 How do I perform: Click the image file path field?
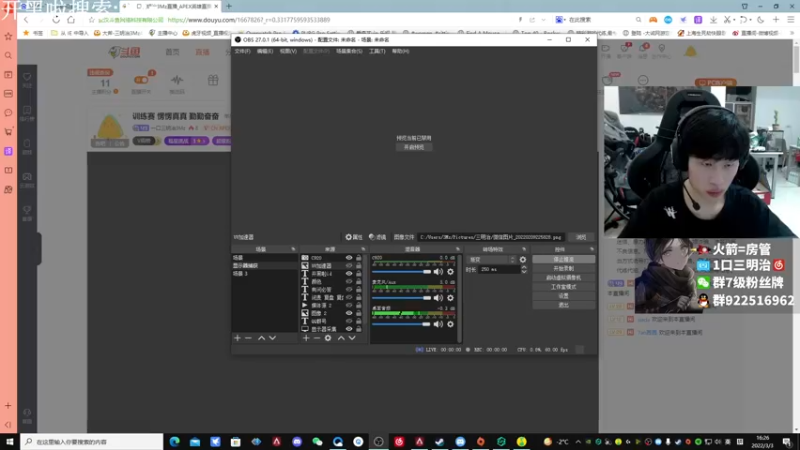pyautogui.click(x=491, y=237)
